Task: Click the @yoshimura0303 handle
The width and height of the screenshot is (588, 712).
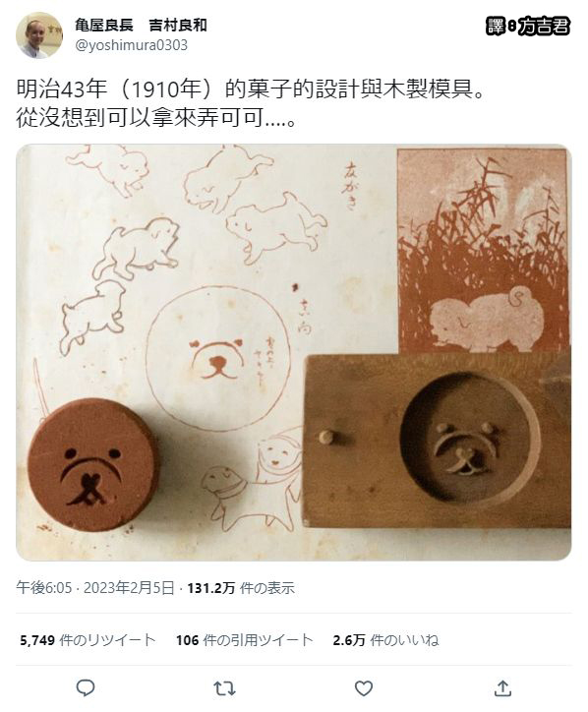Action: [131, 45]
